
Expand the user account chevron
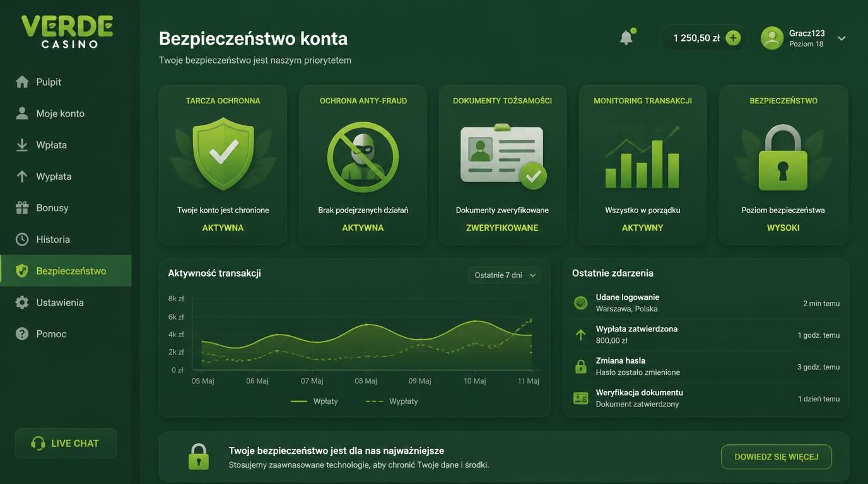(842, 38)
